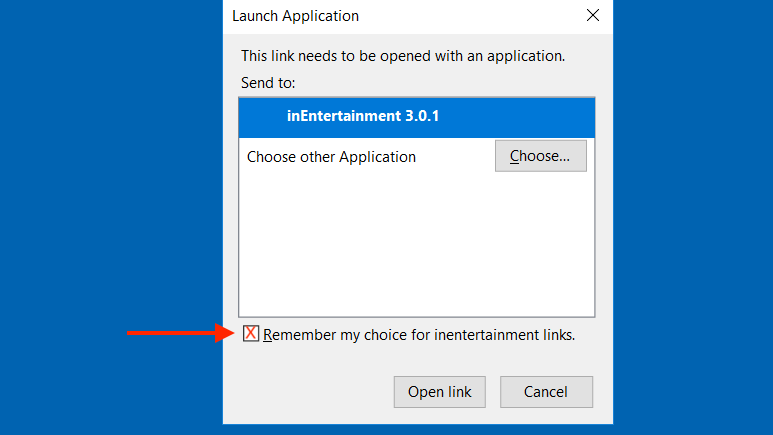Click the Launch Application title bar text

tap(295, 16)
